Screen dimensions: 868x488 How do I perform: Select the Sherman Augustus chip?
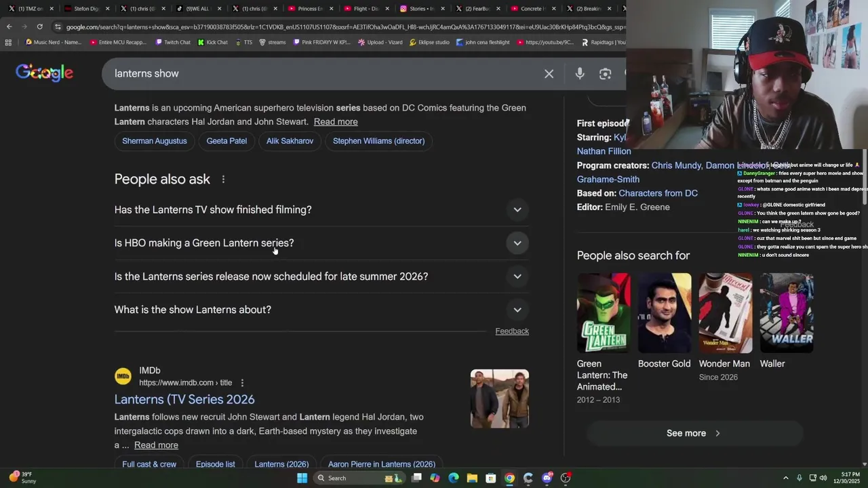[x=155, y=141]
